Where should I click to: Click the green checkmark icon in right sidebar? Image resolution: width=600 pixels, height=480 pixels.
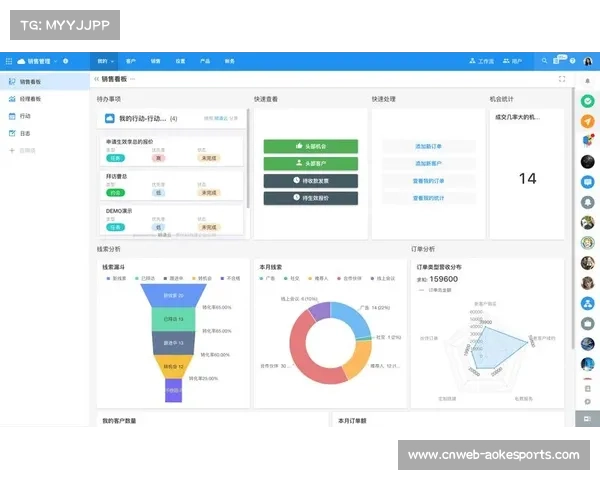click(x=587, y=101)
